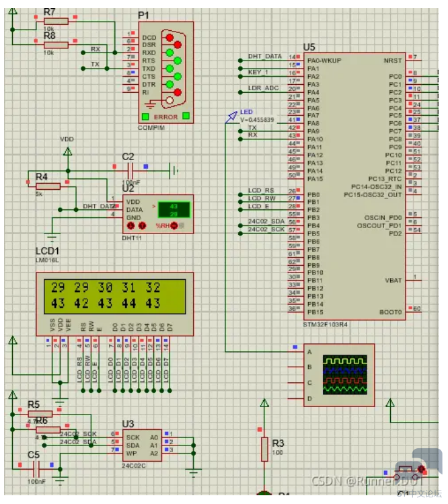
Task: Select the P1 reference label
Action: tap(143, 15)
